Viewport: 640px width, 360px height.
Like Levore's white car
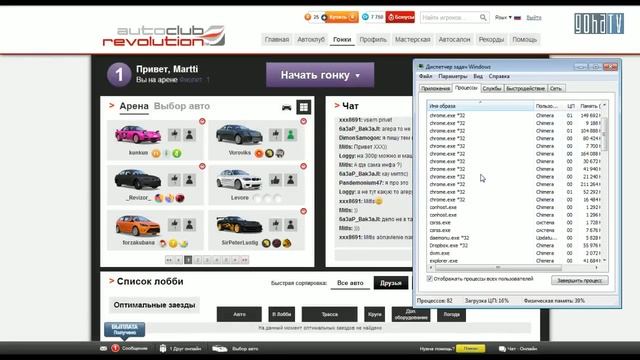(276, 180)
